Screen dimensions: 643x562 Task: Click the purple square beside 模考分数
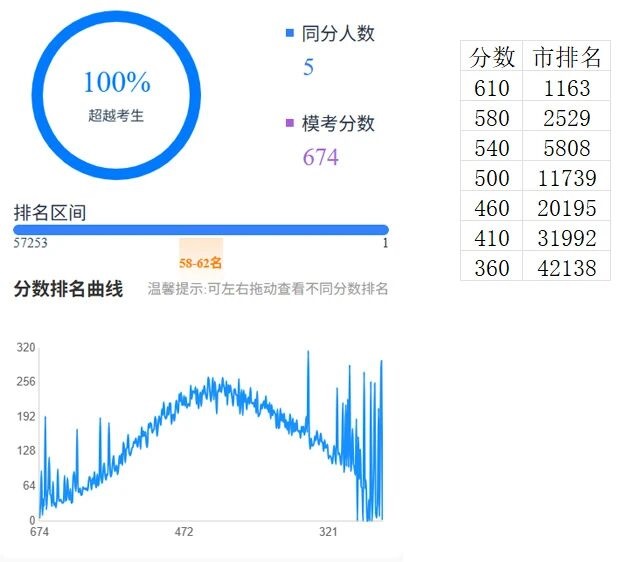[290, 124]
